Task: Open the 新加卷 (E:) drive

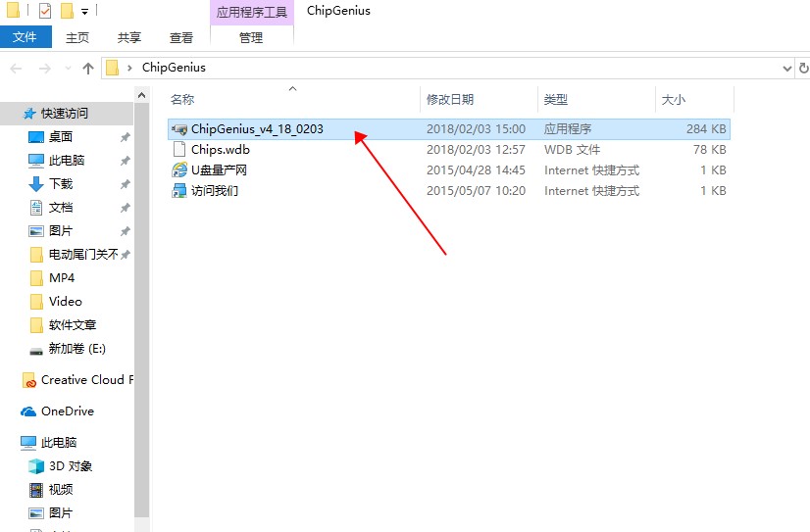Action: (76, 349)
